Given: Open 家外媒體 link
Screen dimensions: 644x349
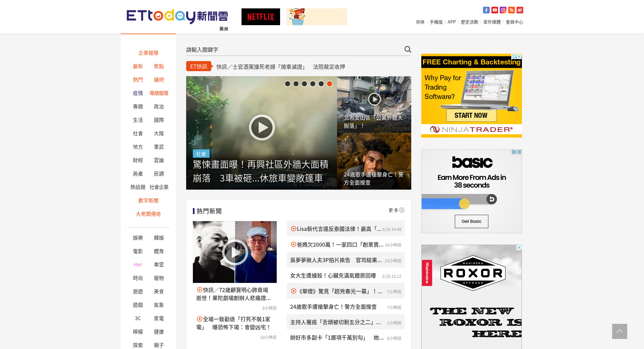Looking at the screenshot, I should [492, 22].
